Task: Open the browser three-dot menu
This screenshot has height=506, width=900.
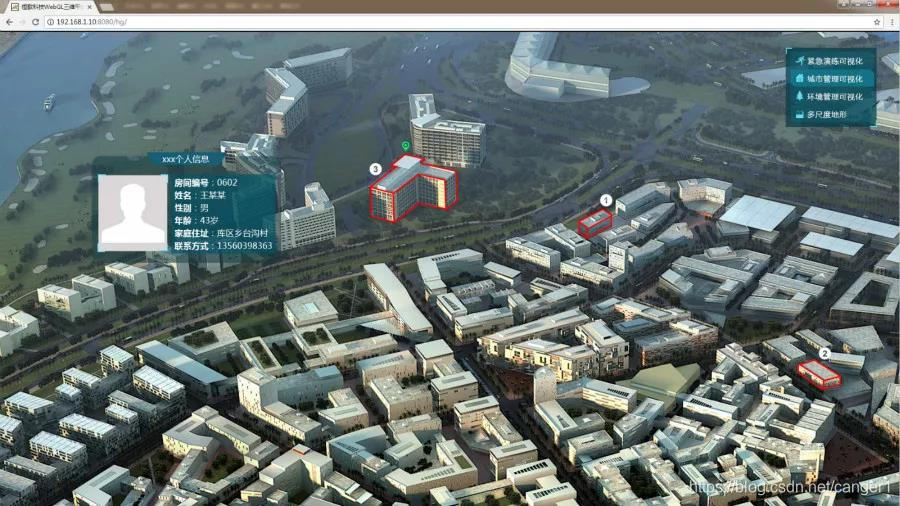Action: 893,22
